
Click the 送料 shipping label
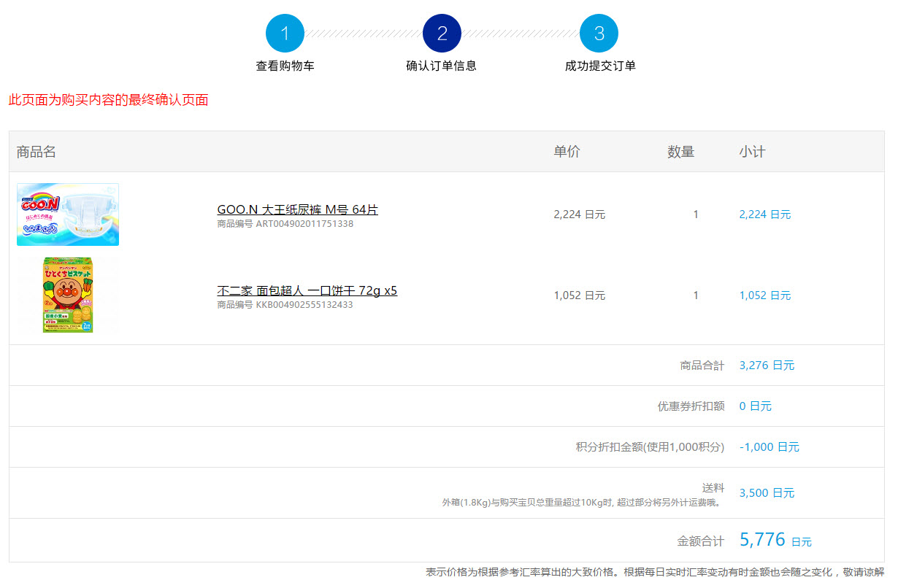tap(713, 487)
